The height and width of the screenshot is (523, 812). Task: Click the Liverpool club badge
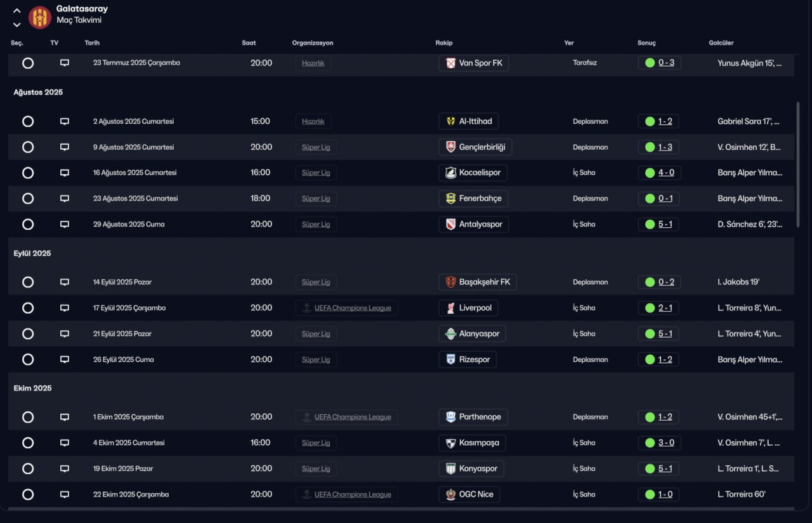pyautogui.click(x=450, y=308)
